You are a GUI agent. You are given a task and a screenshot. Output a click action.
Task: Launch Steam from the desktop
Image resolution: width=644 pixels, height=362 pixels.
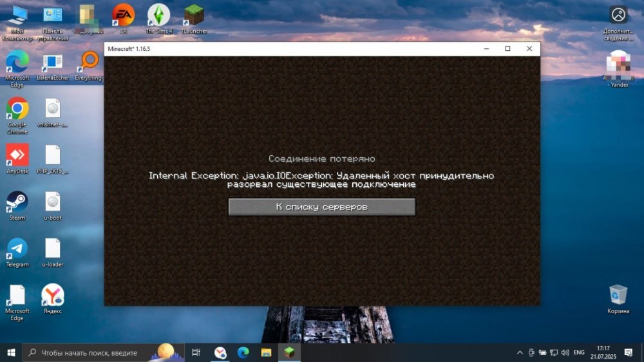pos(17,206)
